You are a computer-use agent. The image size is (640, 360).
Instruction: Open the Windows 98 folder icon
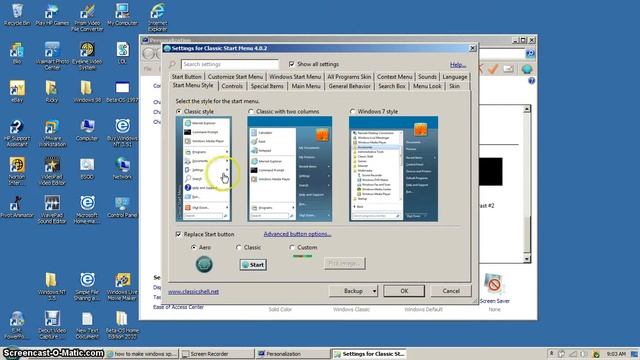87,91
